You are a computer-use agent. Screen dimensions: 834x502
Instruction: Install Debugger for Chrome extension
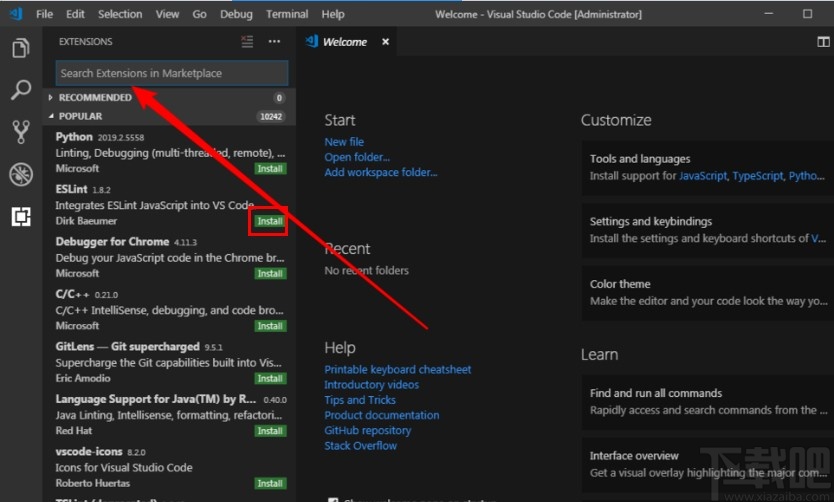tap(270, 273)
